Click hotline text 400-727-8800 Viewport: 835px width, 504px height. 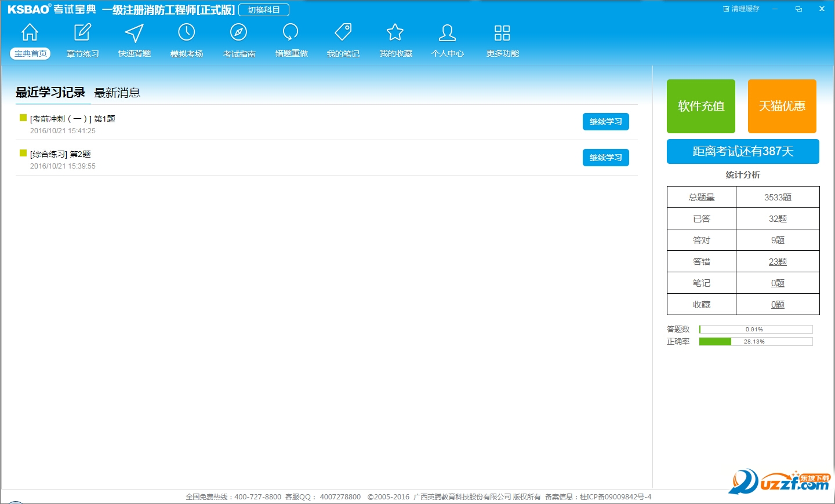tap(257, 497)
